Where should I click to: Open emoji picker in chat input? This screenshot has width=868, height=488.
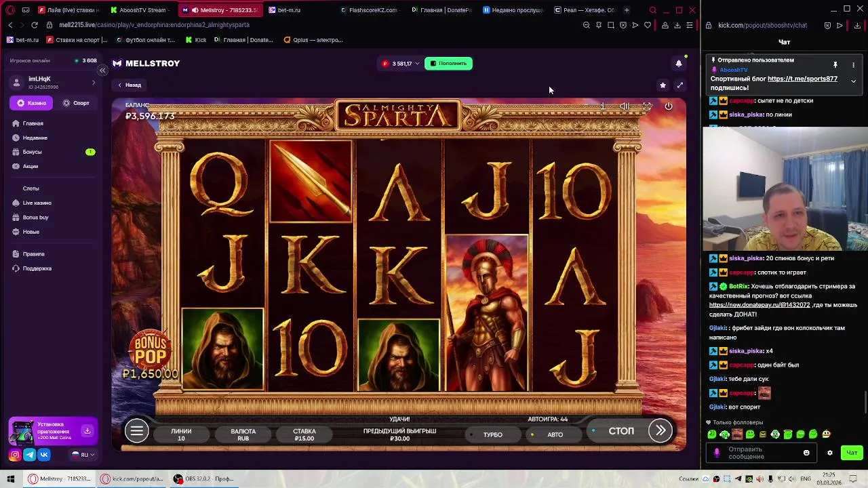(806, 453)
